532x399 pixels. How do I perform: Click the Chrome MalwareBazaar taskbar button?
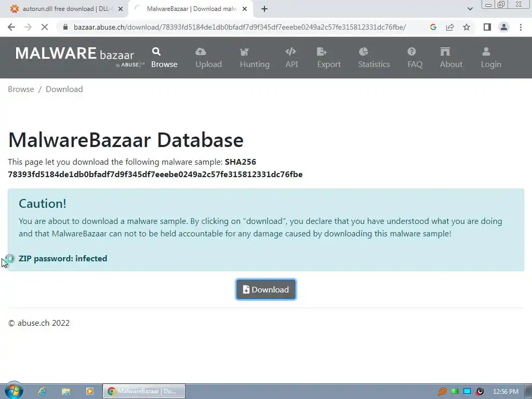pos(144,391)
